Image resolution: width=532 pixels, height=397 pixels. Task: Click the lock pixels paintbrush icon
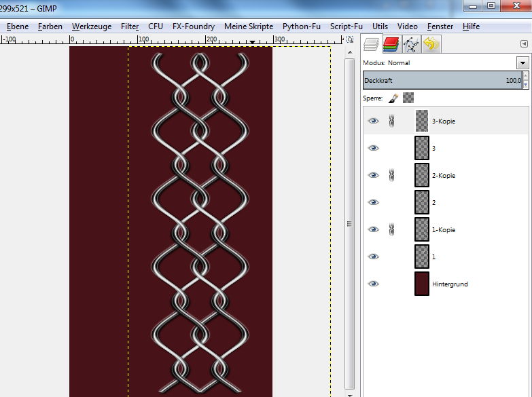coord(393,98)
